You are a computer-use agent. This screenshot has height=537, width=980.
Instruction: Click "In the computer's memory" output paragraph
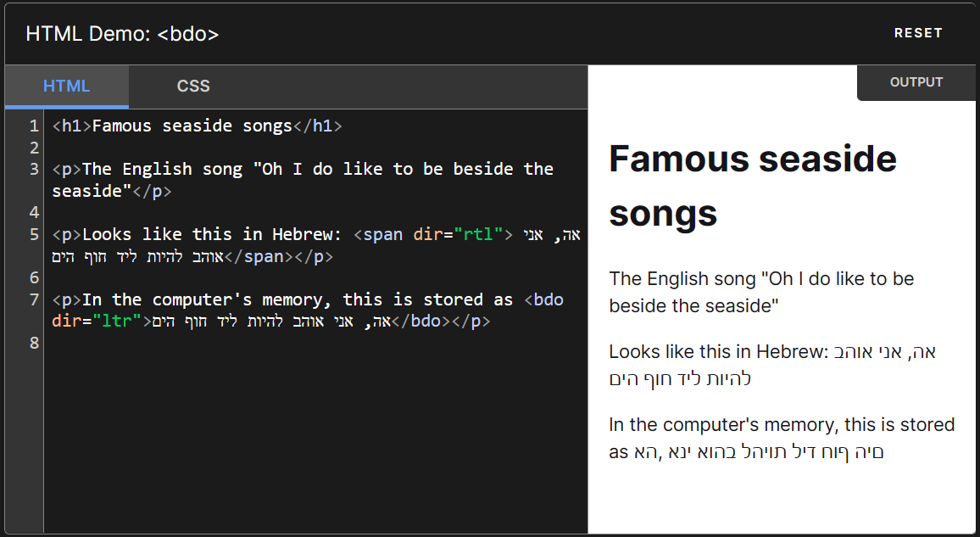tap(781, 425)
